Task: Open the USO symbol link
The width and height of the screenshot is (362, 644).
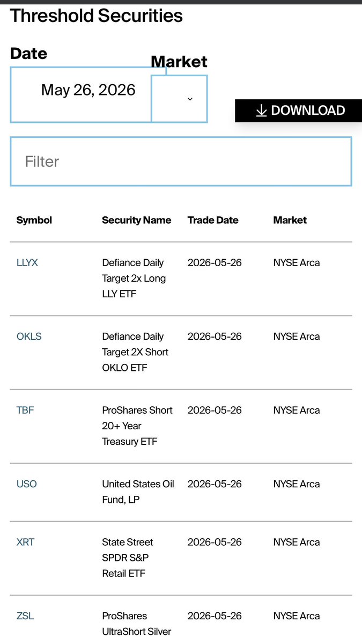Action: click(x=27, y=484)
